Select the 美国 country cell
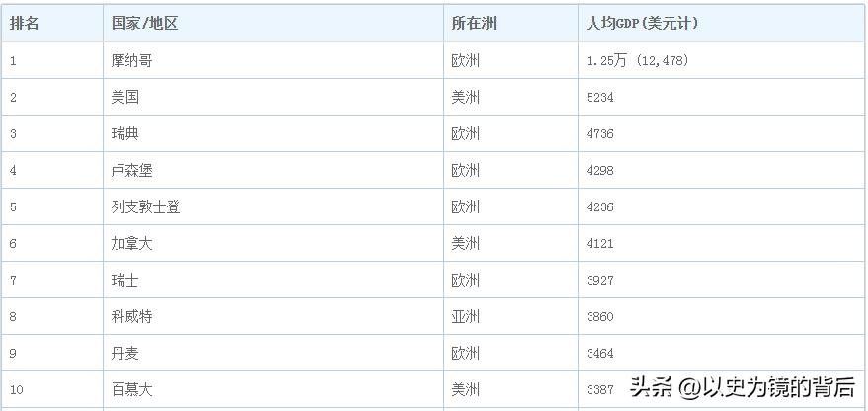 tap(125, 97)
